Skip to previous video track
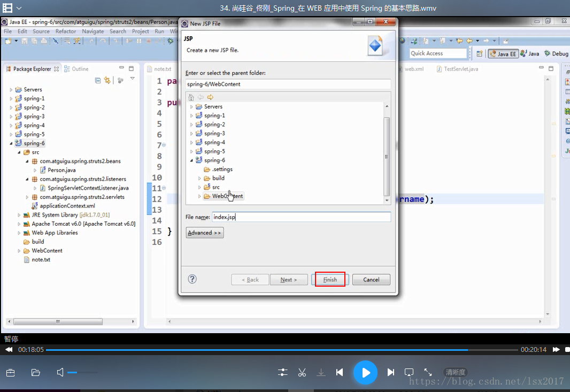This screenshot has width=570, height=392. pos(340,372)
